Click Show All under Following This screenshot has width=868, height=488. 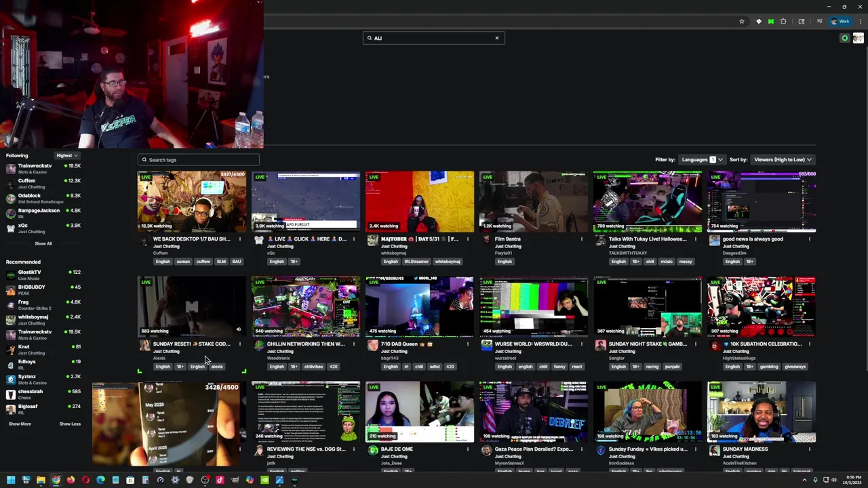(x=43, y=243)
